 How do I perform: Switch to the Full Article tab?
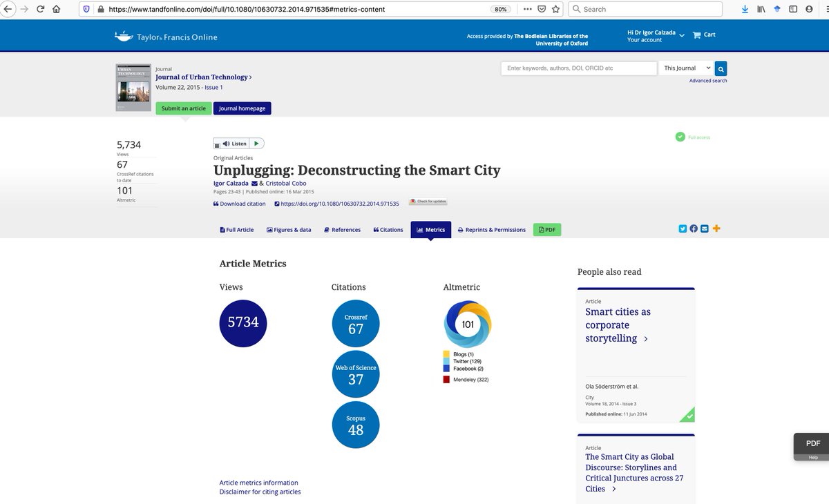click(236, 230)
